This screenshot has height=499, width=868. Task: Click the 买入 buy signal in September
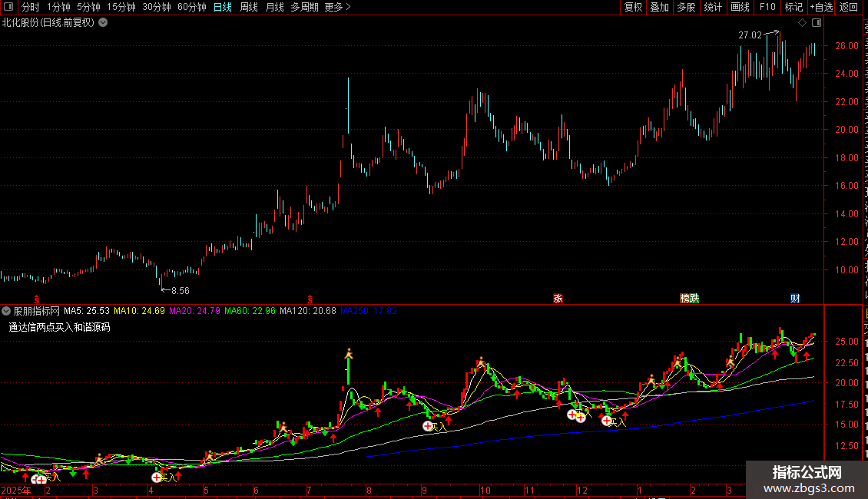[439, 427]
